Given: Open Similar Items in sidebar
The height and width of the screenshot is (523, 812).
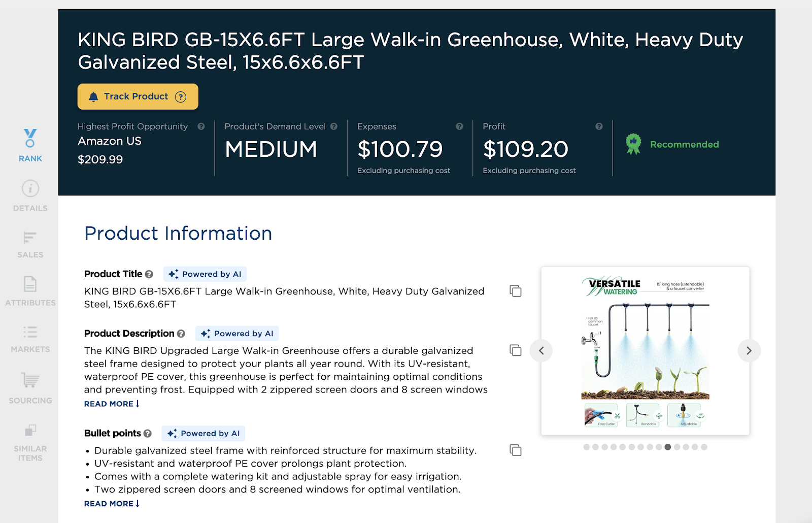Looking at the screenshot, I should pyautogui.click(x=30, y=443).
